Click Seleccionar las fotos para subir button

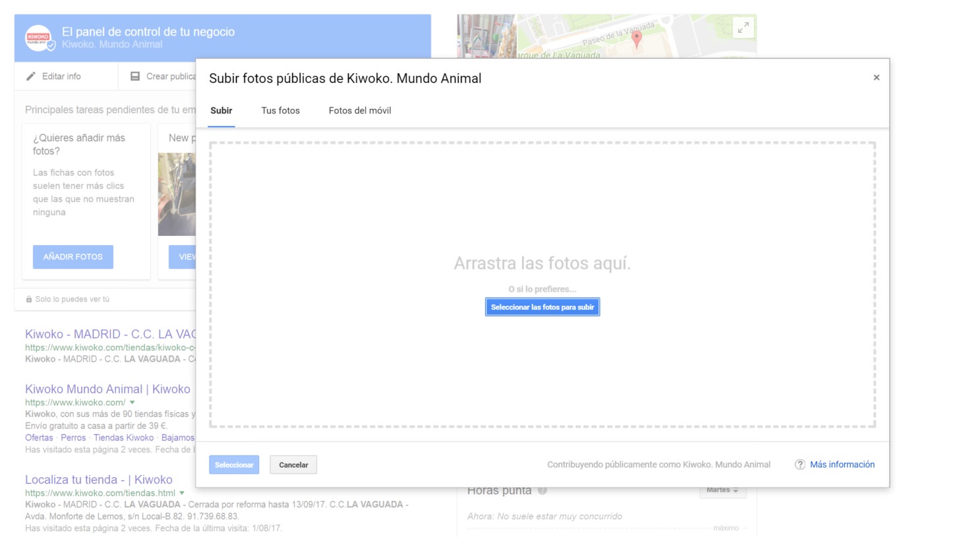(542, 307)
